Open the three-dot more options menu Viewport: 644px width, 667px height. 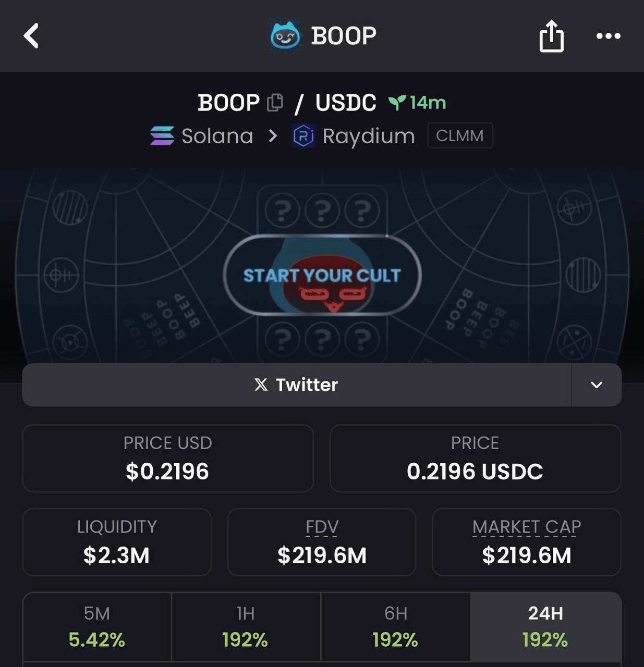[608, 36]
